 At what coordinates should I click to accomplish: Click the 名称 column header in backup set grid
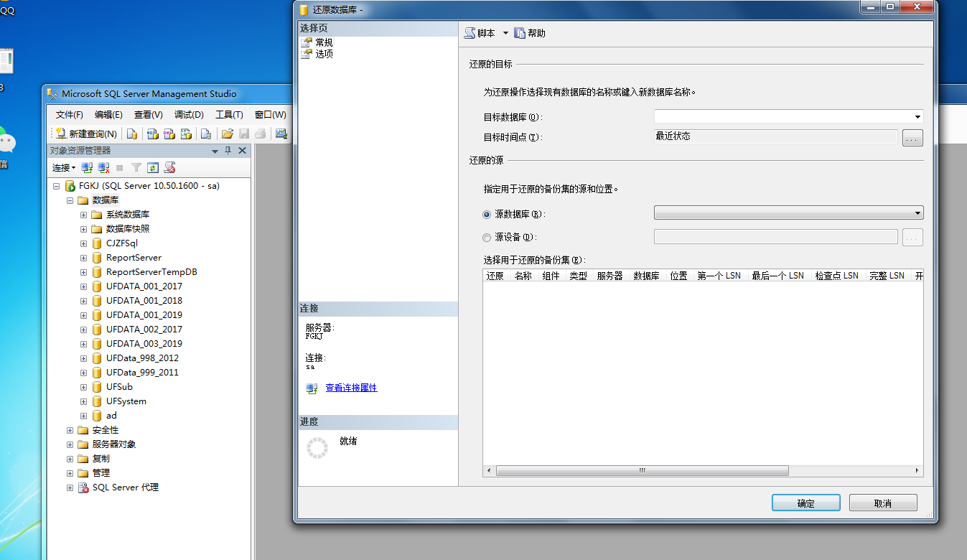click(523, 276)
